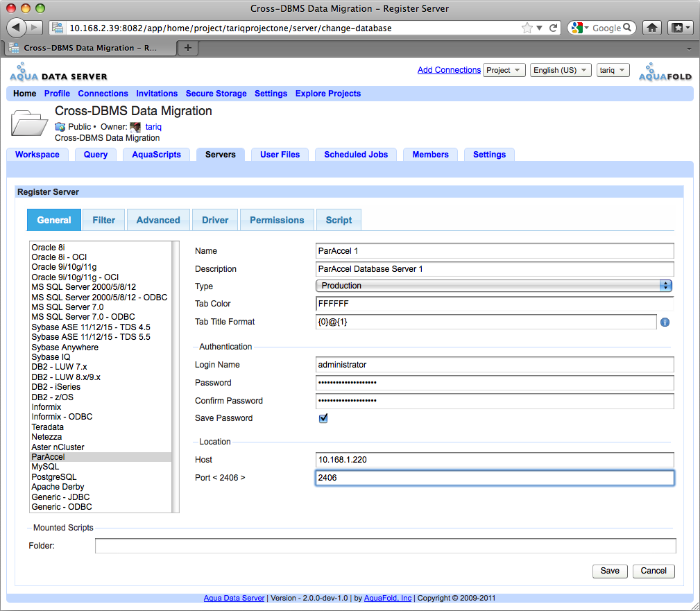Image resolution: width=700 pixels, height=611 pixels.
Task: Open the search engine selector dropdown
Action: pos(580,28)
